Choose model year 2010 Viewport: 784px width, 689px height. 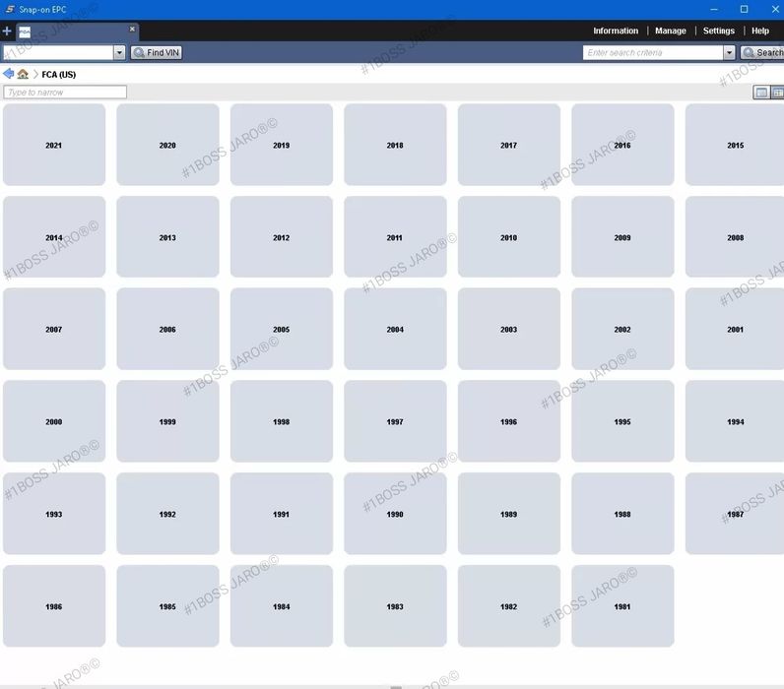(509, 237)
